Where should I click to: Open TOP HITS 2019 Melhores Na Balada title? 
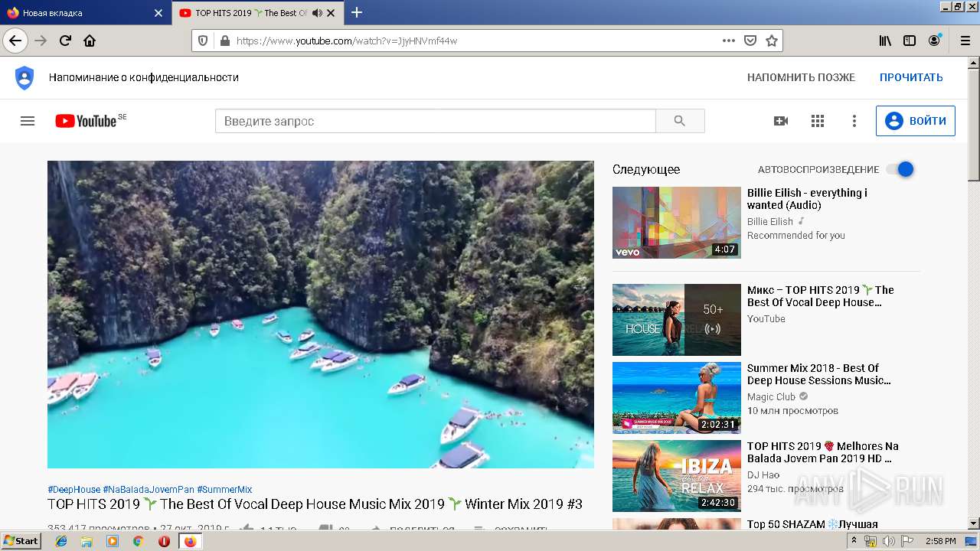point(823,452)
